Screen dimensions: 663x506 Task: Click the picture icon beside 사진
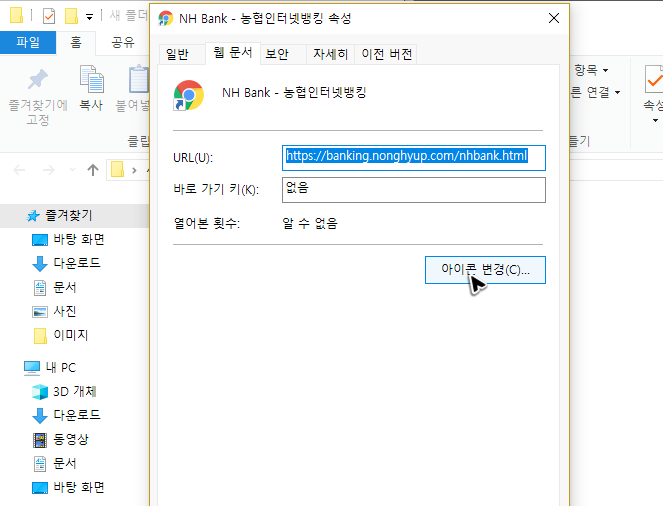(40, 312)
